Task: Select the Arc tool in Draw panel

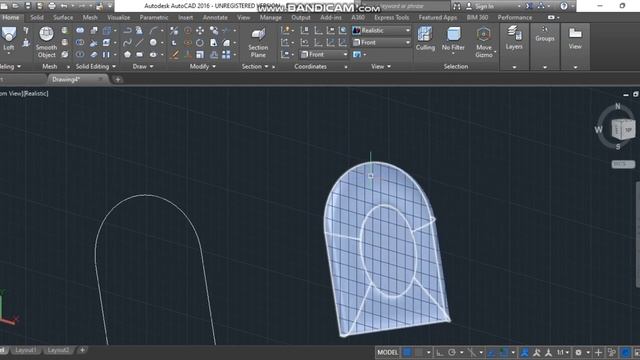Action: pyautogui.click(x=153, y=31)
